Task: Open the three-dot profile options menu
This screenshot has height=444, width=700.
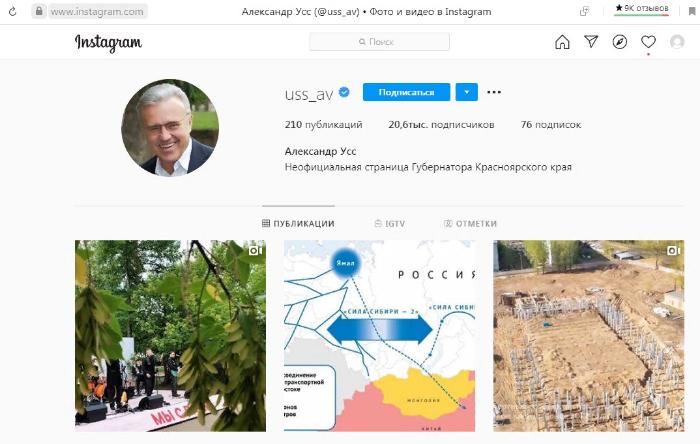Action: pos(494,92)
